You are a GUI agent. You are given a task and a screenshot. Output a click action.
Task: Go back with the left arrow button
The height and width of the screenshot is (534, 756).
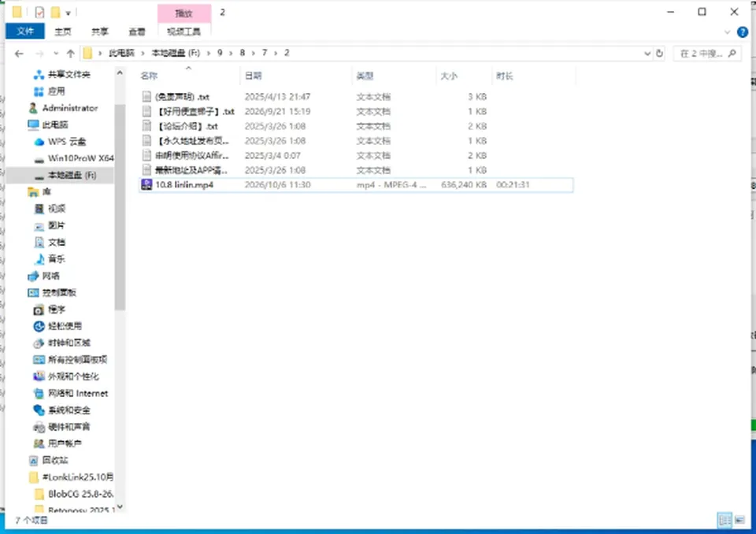tap(19, 54)
